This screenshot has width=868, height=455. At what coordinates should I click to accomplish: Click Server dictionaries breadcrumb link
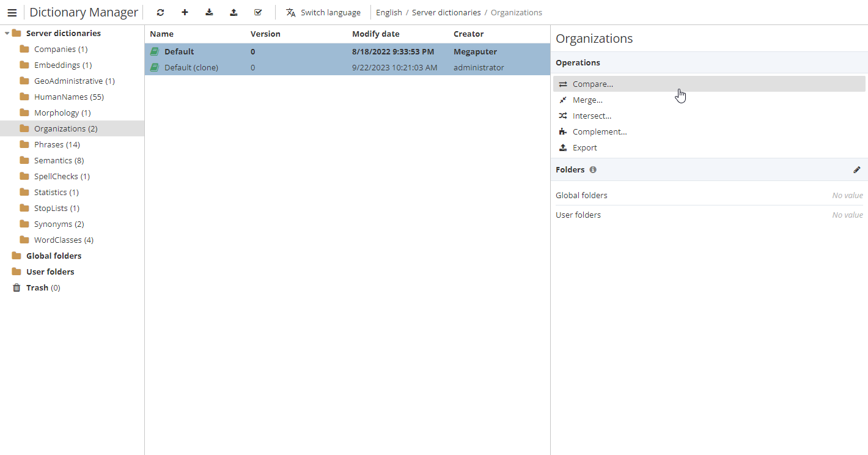446,12
